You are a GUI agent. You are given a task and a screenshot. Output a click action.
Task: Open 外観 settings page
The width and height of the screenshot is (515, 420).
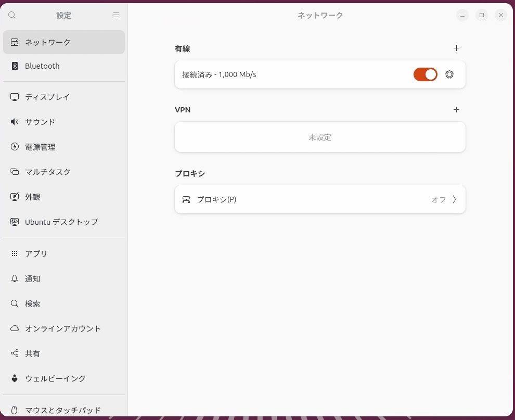tap(64, 197)
